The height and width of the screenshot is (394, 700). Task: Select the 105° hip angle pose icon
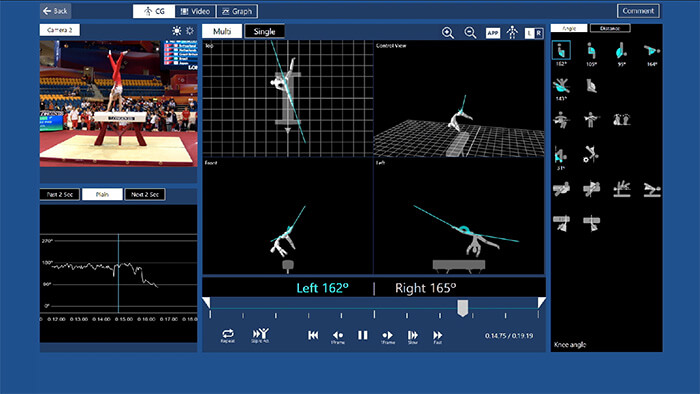coord(592,50)
